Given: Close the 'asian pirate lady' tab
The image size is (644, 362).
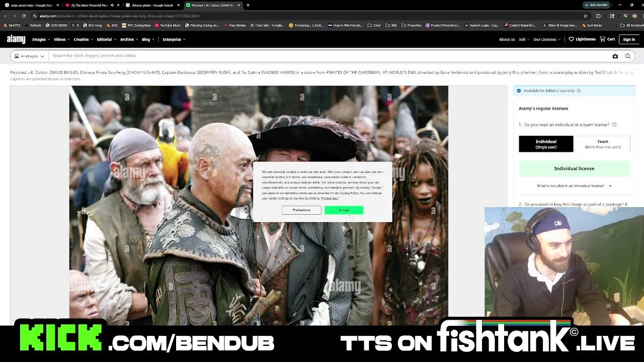Looking at the screenshot, I should click(58, 5).
